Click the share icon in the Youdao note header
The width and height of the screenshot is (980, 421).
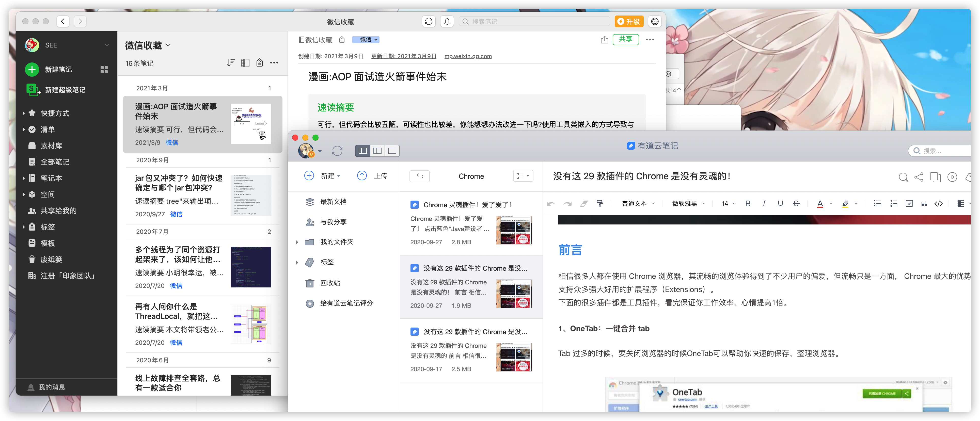point(919,177)
